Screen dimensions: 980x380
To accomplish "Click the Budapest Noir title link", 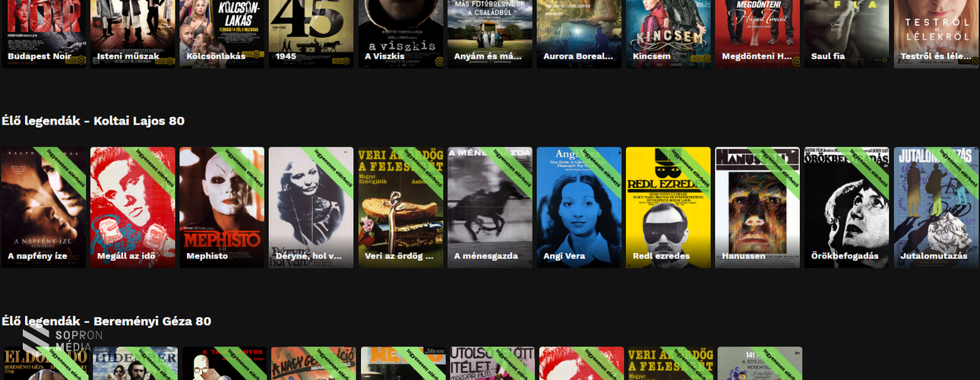I will (x=39, y=56).
